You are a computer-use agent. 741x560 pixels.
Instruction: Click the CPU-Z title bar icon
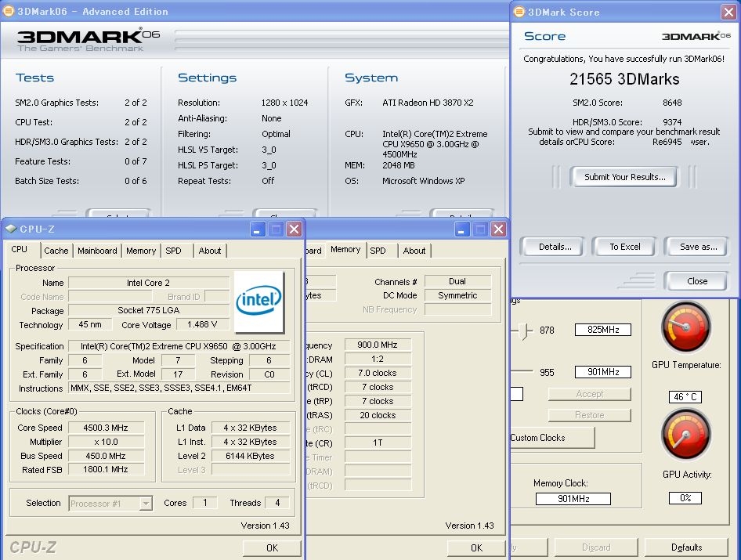point(11,229)
